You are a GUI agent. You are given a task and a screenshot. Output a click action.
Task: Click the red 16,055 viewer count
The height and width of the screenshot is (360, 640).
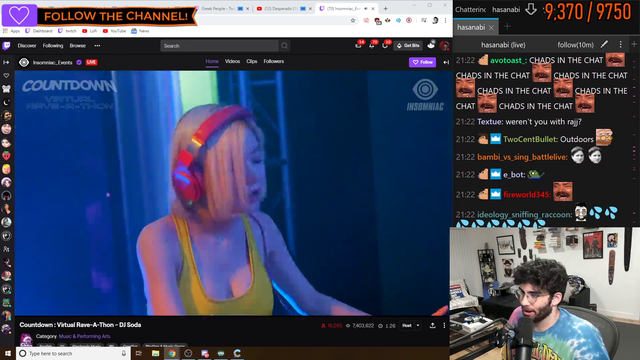click(331, 326)
